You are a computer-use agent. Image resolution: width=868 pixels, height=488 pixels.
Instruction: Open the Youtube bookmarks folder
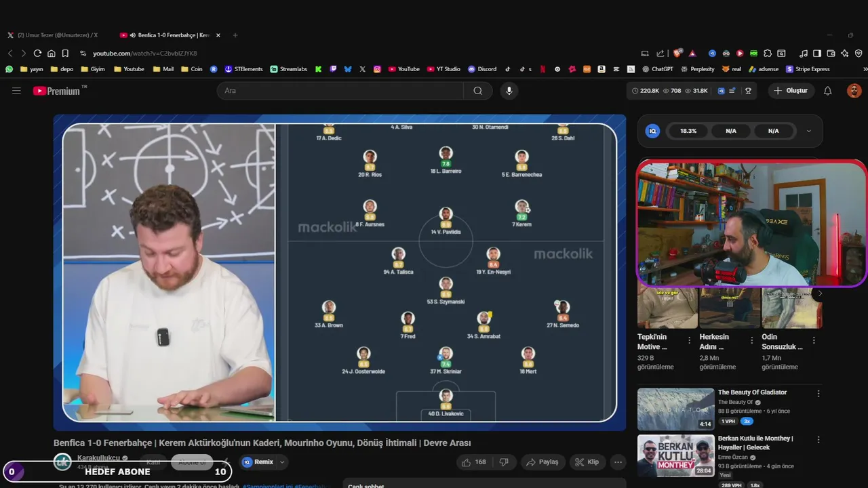pyautogui.click(x=129, y=69)
